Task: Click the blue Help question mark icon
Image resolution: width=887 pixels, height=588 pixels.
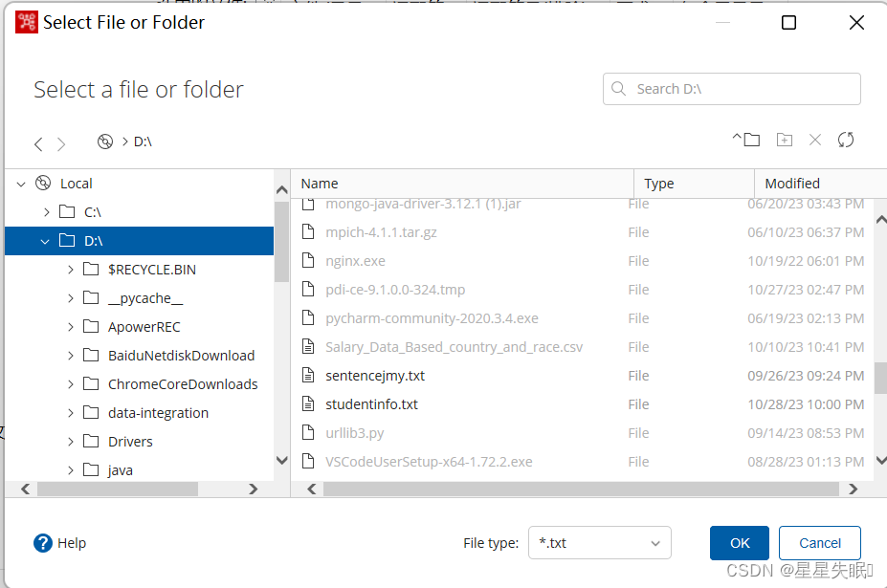Action: pyautogui.click(x=43, y=543)
